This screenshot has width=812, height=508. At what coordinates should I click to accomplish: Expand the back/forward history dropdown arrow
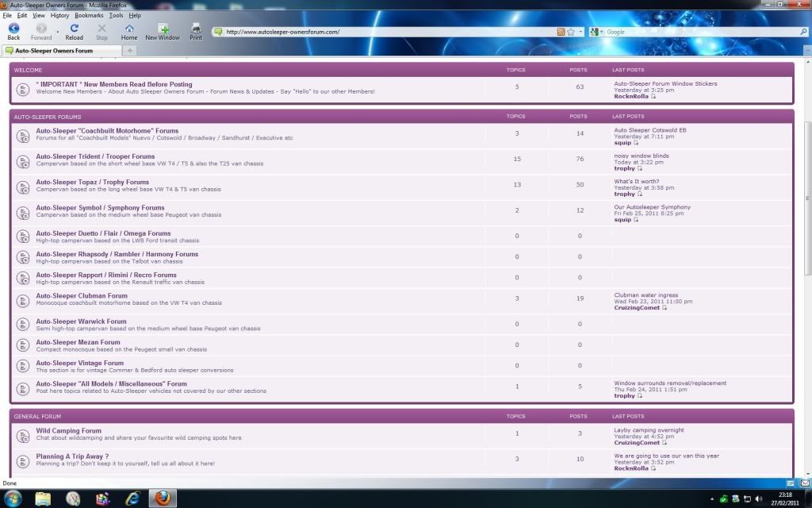click(57, 32)
